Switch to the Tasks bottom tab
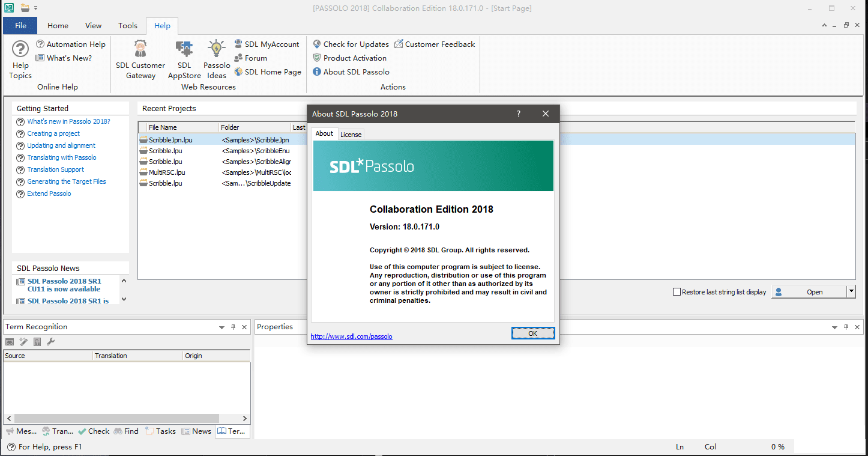The image size is (868, 456). 160,431
